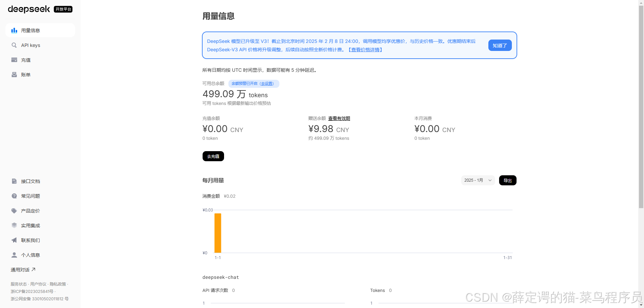Dismiss the banner with 知道了 button
Image resolution: width=644 pixels, height=308 pixels.
coord(500,45)
